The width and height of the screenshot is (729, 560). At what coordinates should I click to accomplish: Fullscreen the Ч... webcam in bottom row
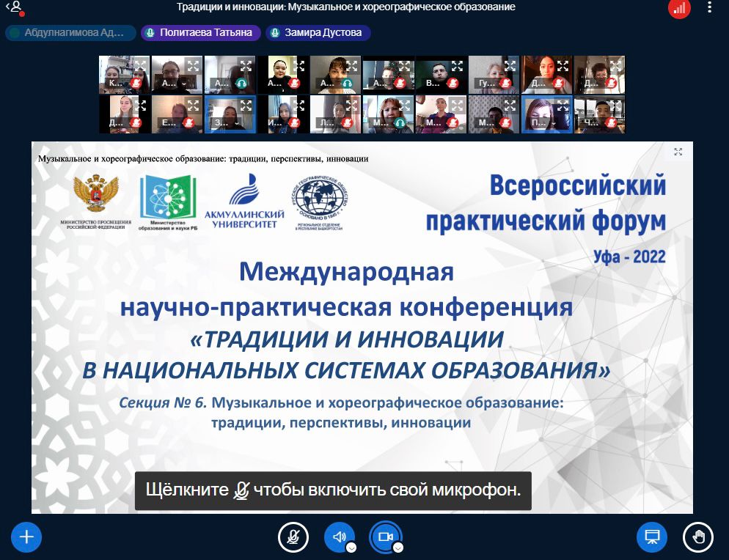615,105
